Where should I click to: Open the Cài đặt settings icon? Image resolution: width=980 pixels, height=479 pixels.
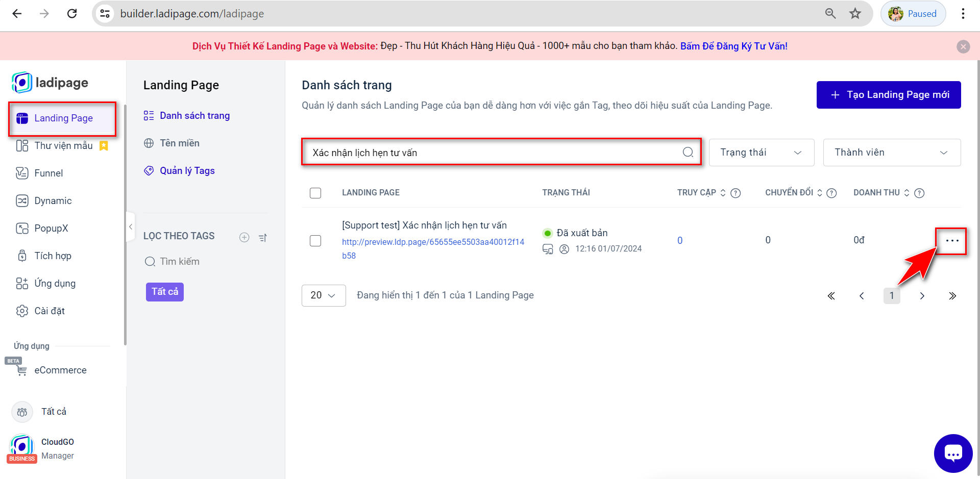tap(22, 311)
